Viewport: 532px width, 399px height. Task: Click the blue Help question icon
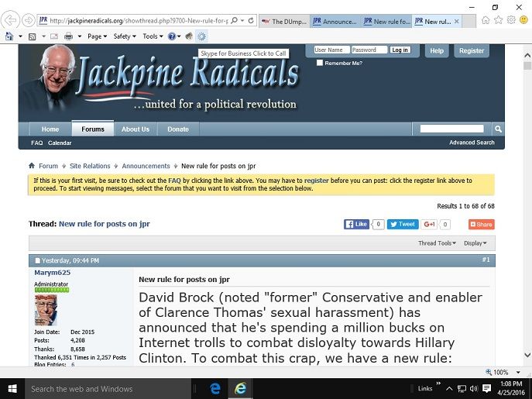pyautogui.click(x=172, y=36)
